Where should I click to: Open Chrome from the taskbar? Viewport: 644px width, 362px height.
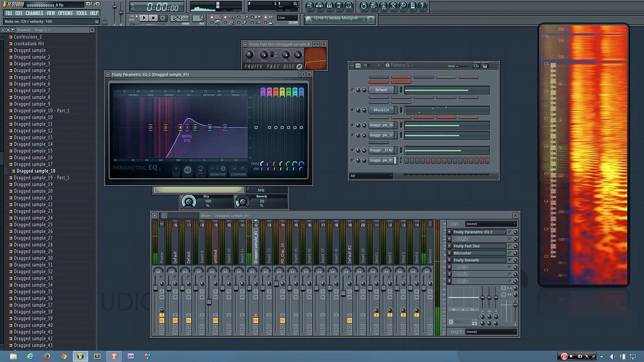63,356
